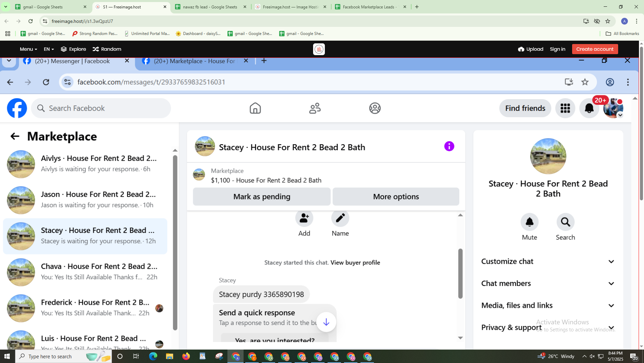
Task: Bookmark this tab with star icon
Action: pos(608,21)
